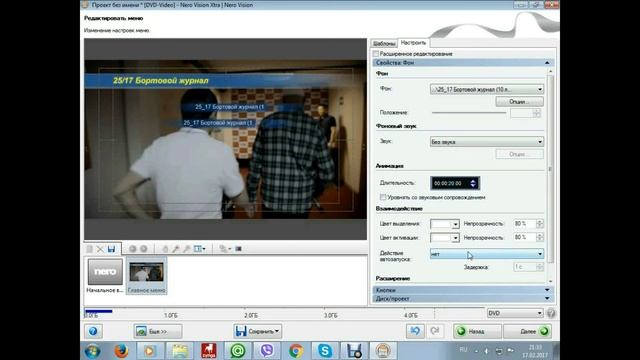Open the red Zynga taskbar icon

209,351
